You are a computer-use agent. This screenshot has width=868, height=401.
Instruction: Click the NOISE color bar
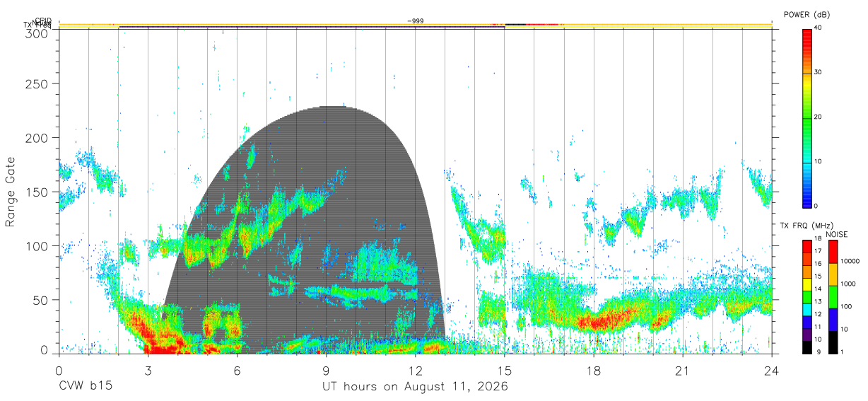click(833, 296)
